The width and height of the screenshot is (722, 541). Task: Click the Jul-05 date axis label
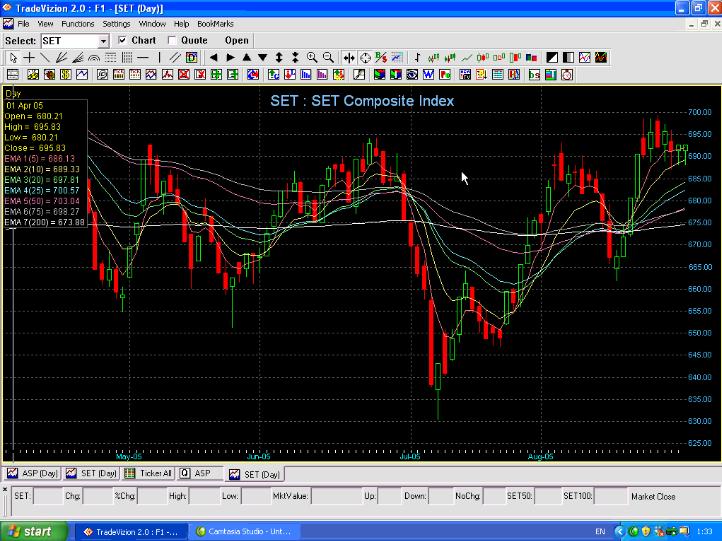pyautogui.click(x=409, y=457)
